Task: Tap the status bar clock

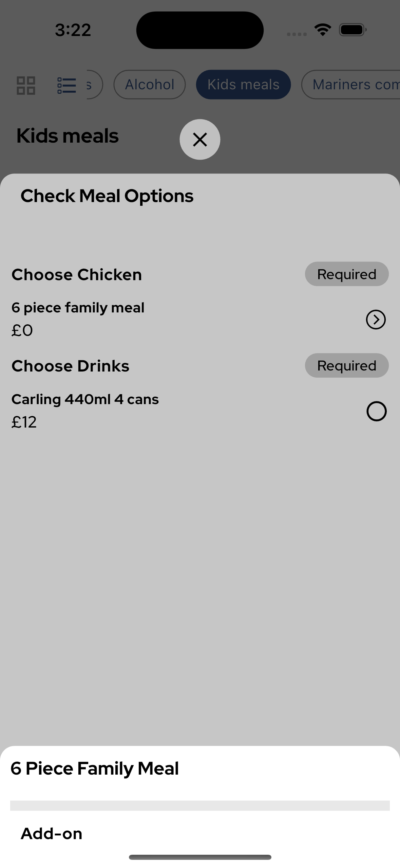Action: coord(73,30)
